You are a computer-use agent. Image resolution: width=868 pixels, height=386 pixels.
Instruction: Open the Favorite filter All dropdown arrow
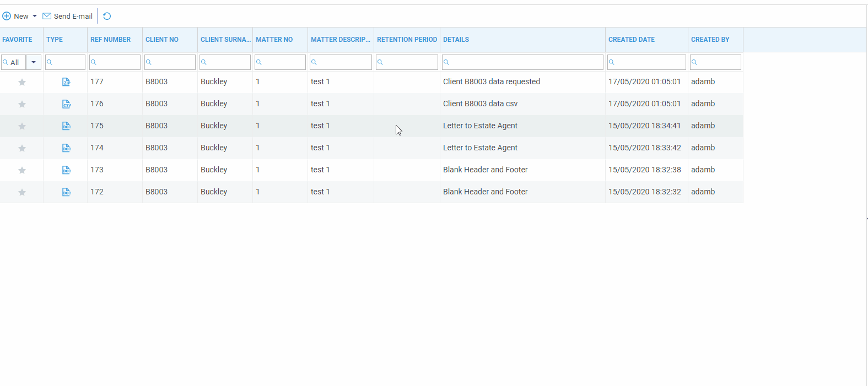[x=34, y=62]
